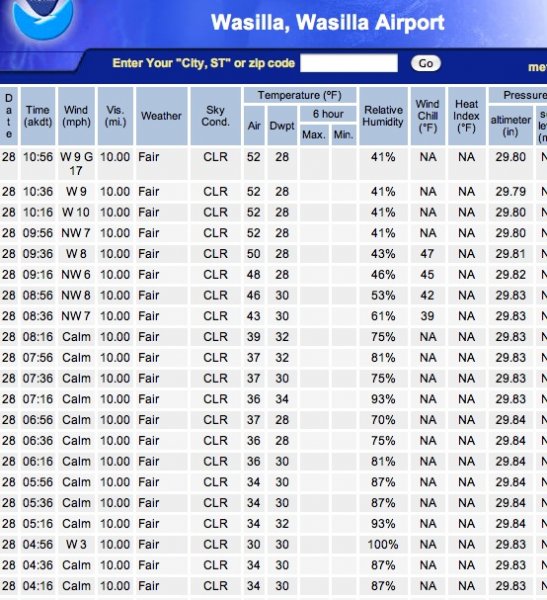Click the 46% humidity cell
This screenshot has width=547, height=600.
[383, 274]
